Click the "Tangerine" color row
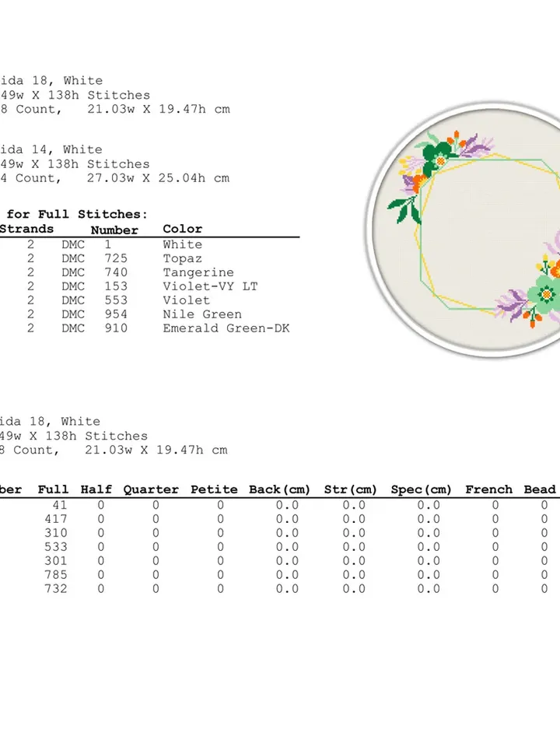560x747 pixels. (198, 272)
